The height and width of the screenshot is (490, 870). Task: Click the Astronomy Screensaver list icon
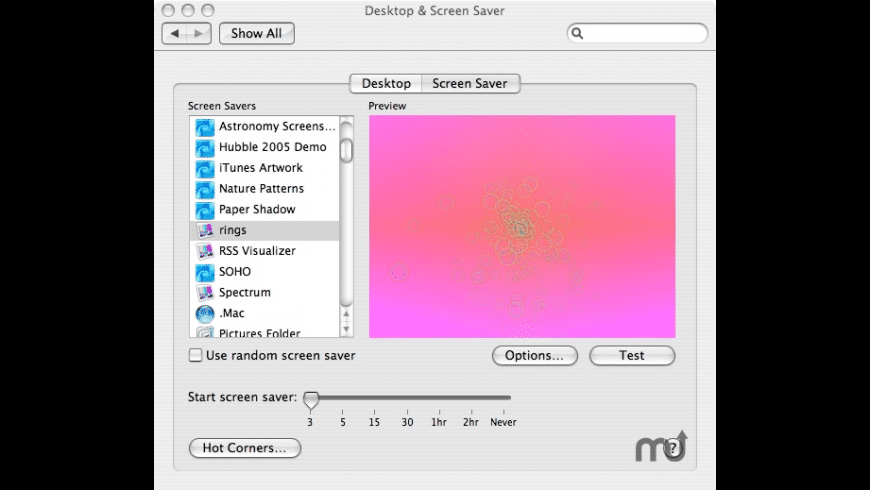point(205,127)
